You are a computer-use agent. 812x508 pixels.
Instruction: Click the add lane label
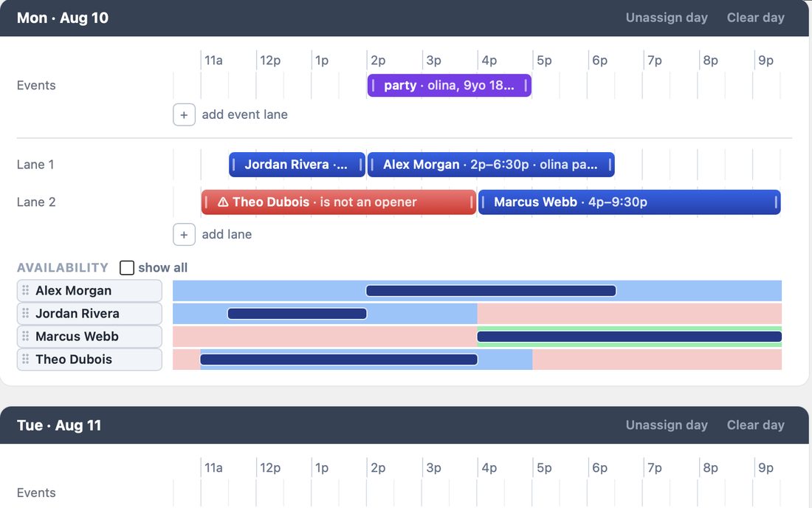[x=227, y=235]
